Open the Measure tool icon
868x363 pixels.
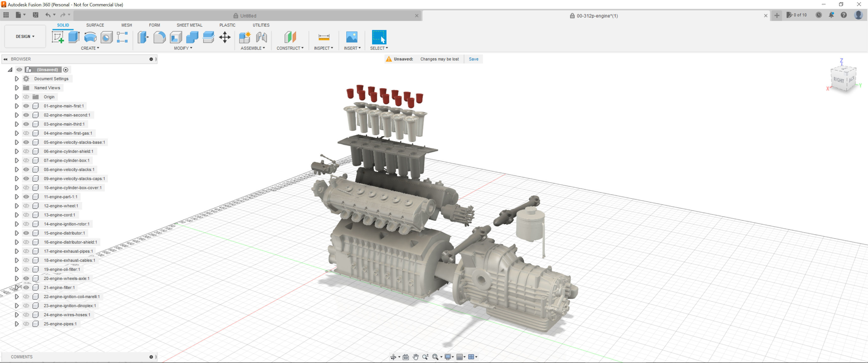pyautogui.click(x=323, y=37)
